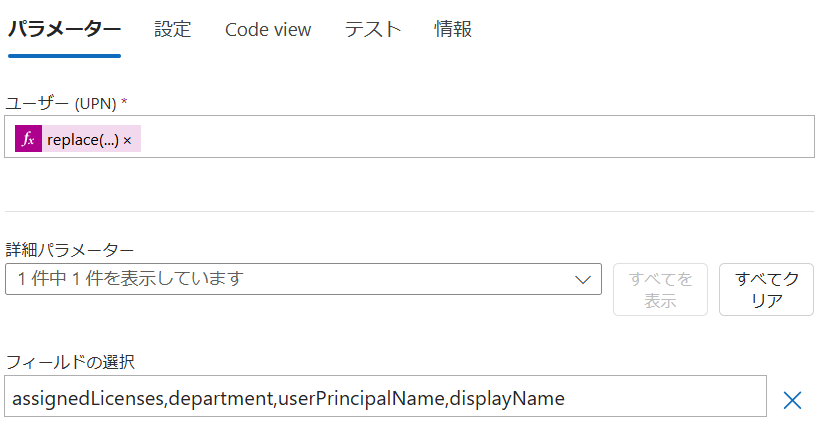Click the フィールドの選択 label
Viewport: 821px width, 432px height.
[x=70, y=362]
